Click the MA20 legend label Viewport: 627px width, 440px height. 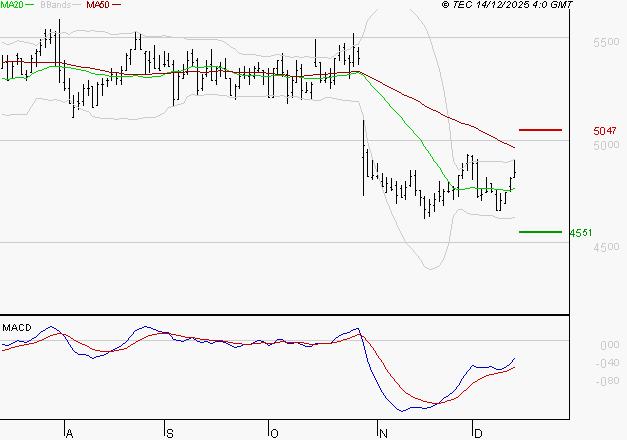point(11,5)
